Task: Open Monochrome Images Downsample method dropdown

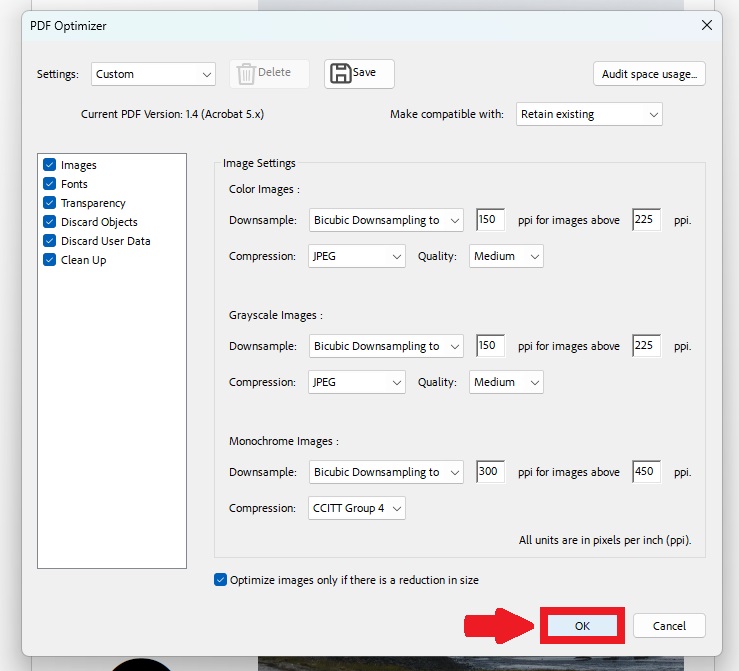Action: [x=386, y=472]
